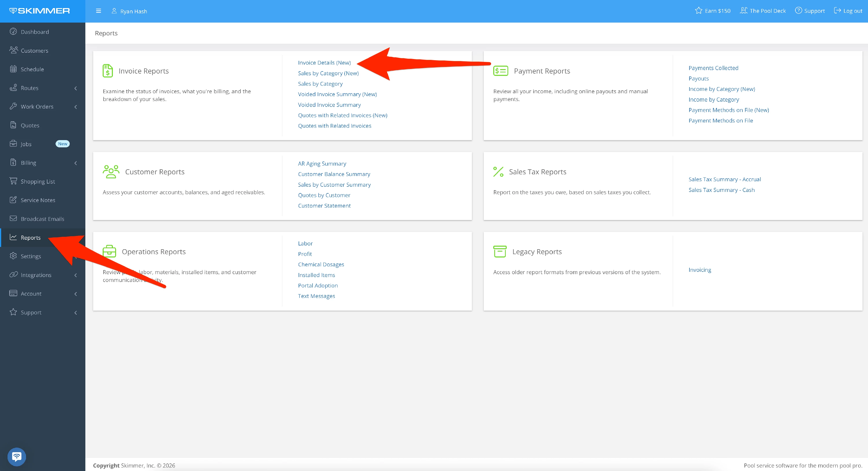Click the Schedule calendar icon in sidebar
868x471 pixels.
tap(13, 69)
